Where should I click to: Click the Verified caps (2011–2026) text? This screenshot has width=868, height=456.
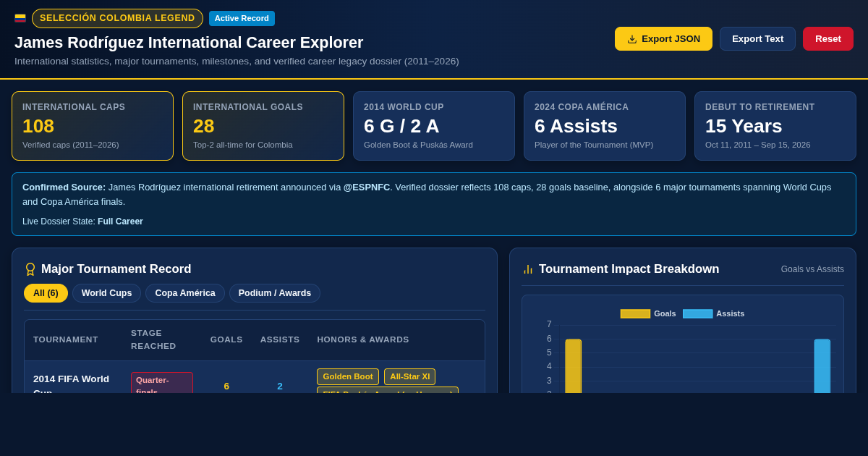(71, 145)
